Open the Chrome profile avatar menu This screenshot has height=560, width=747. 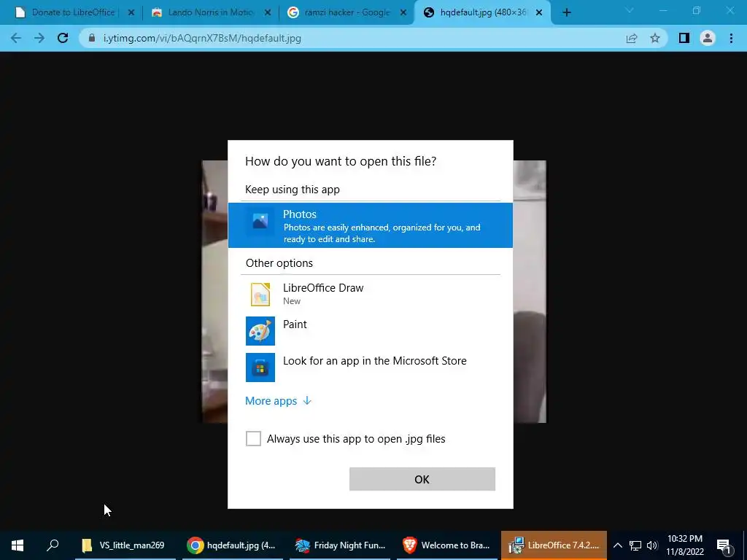pos(708,38)
